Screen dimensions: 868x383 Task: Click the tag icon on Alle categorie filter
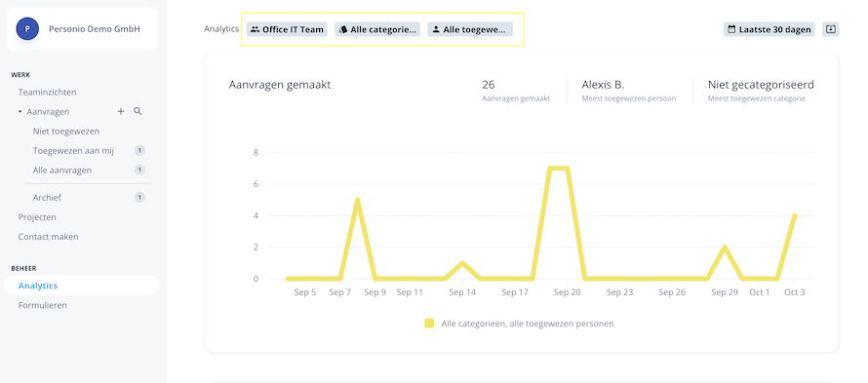point(342,29)
